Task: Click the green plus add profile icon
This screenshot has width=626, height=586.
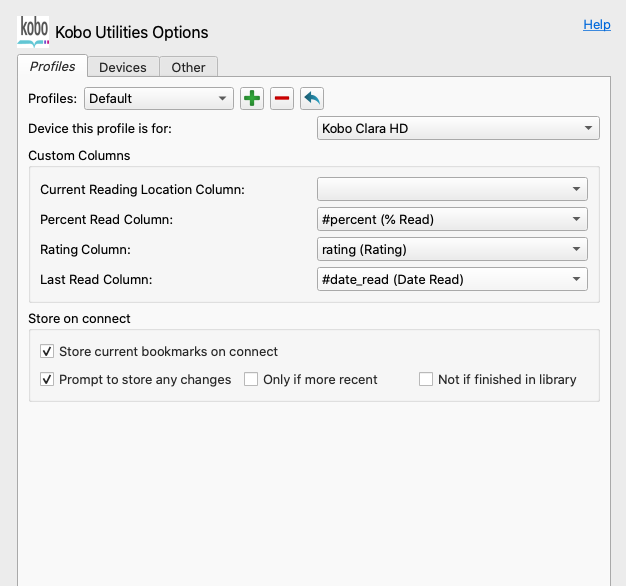Action: 252,98
